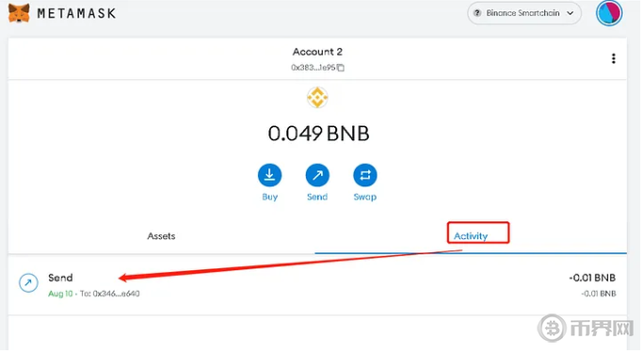Click the To: 0x346...e640 recipient text
Screen dimensions: 644x354
tap(109, 294)
